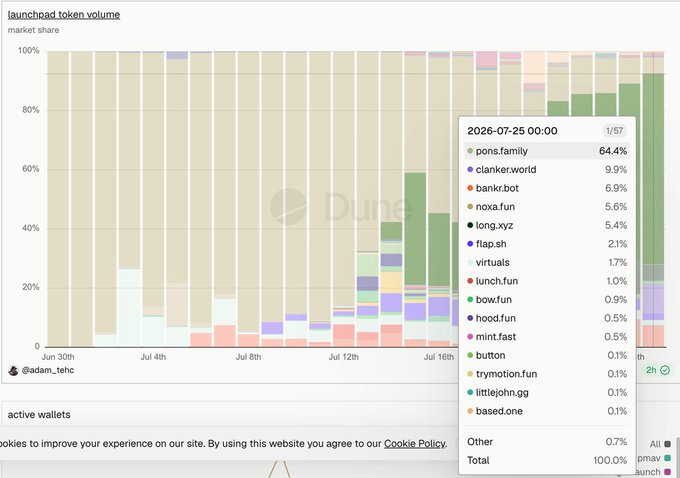Viewport: 680px width, 478px height.
Task: Select the bow.fun tooltip entry
Action: 547,300
